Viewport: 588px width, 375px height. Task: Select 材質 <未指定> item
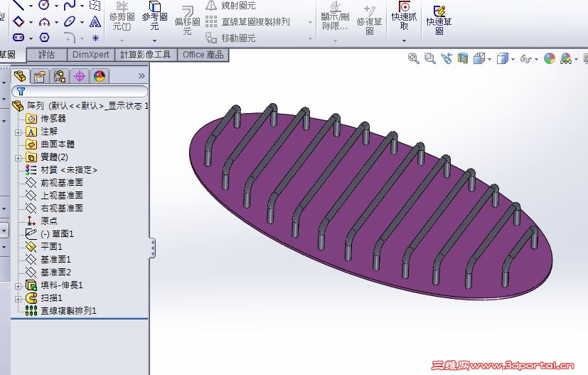coord(69,169)
